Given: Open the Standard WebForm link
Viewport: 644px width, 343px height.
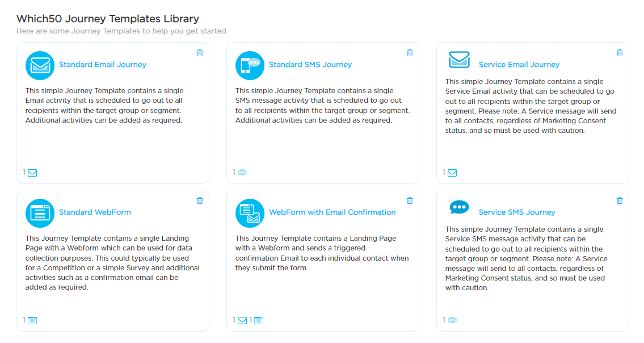Looking at the screenshot, I should [x=95, y=212].
